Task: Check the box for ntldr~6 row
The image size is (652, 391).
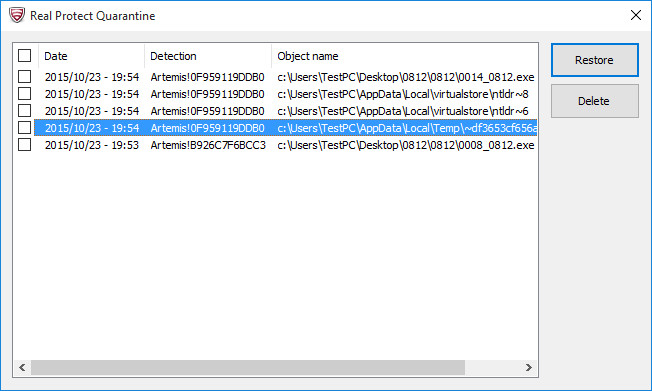Action: click(25, 111)
